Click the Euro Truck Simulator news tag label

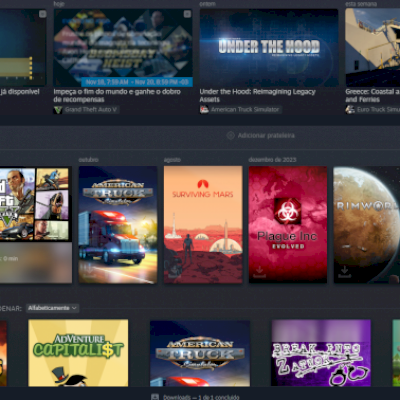378,109
